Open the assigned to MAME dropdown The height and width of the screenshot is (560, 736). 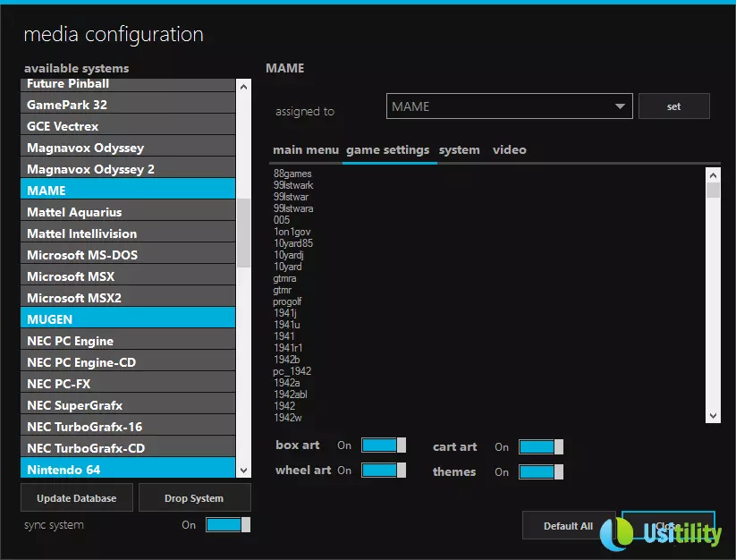click(x=509, y=106)
